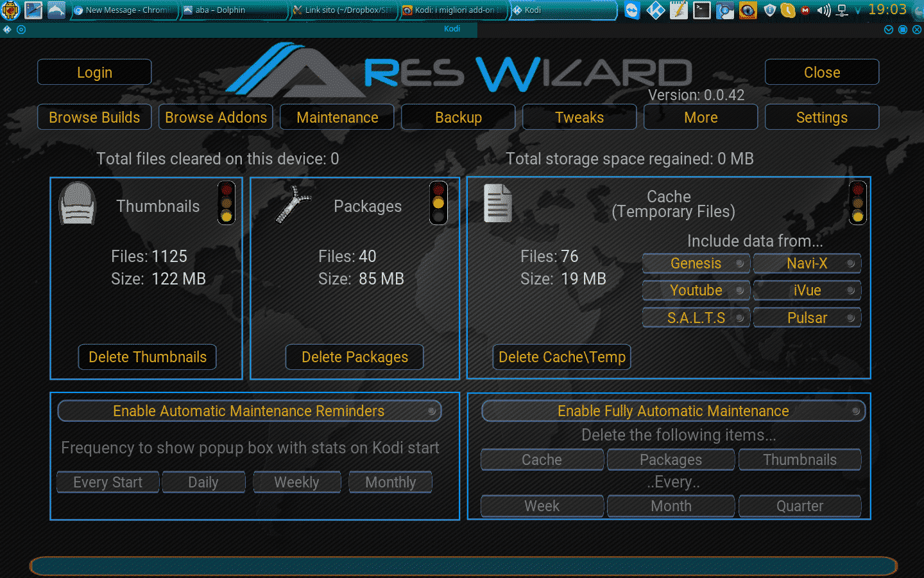Click the Login button
Image resolution: width=924 pixels, height=578 pixels.
pyautogui.click(x=94, y=72)
